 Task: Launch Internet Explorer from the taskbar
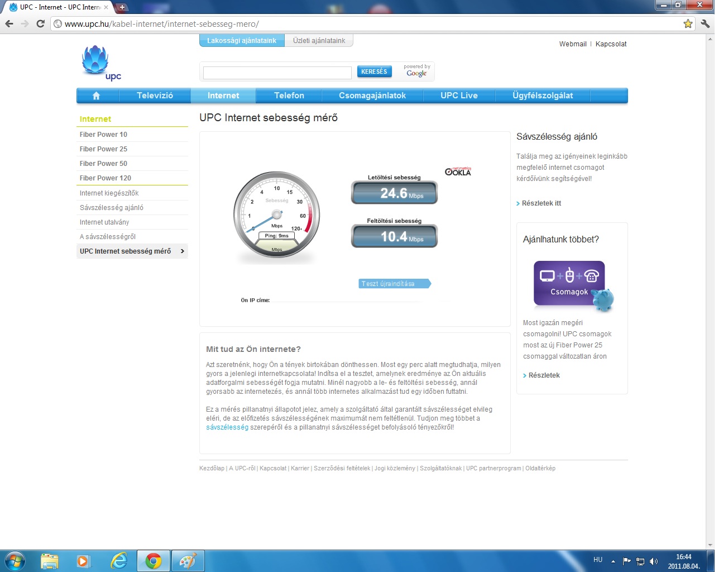pyautogui.click(x=118, y=561)
